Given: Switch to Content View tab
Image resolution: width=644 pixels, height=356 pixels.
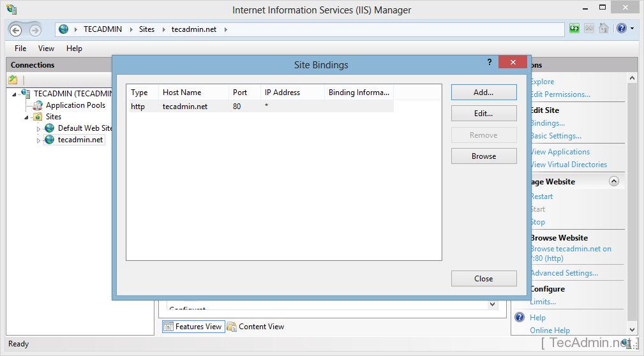Looking at the screenshot, I should tap(255, 327).
